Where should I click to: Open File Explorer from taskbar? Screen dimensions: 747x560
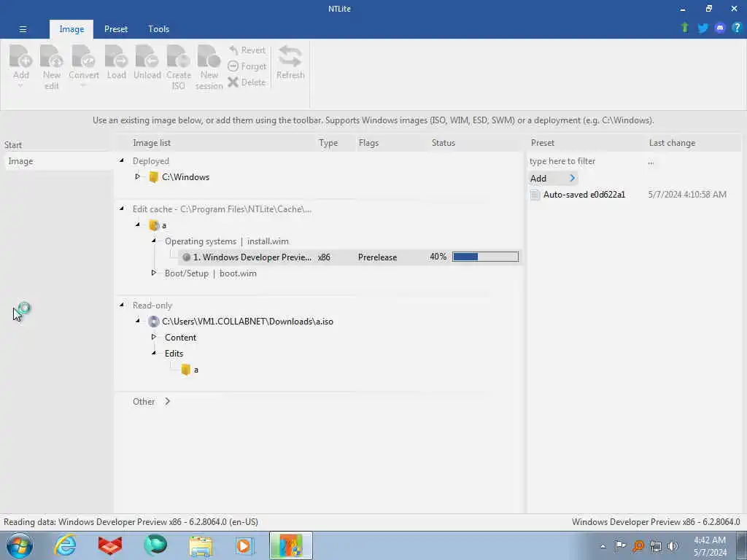coord(201,545)
